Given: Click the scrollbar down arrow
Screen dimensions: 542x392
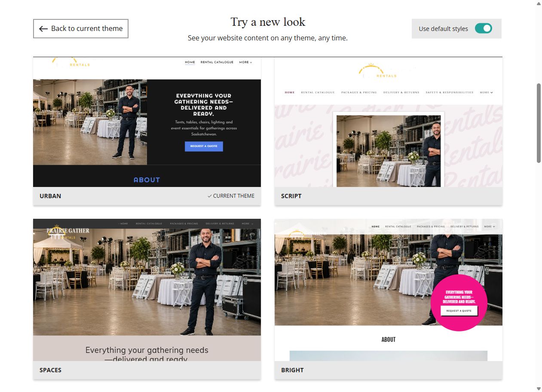Looking at the screenshot, I should (539, 389).
